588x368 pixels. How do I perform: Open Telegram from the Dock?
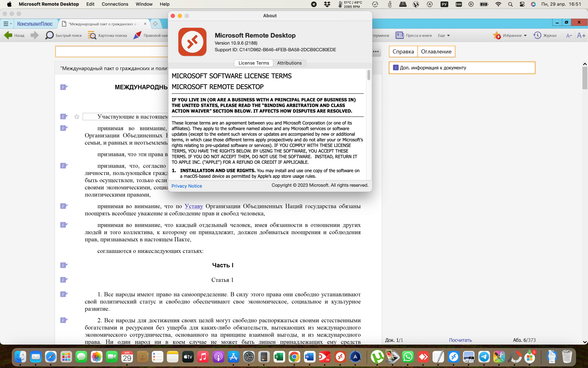(x=484, y=357)
